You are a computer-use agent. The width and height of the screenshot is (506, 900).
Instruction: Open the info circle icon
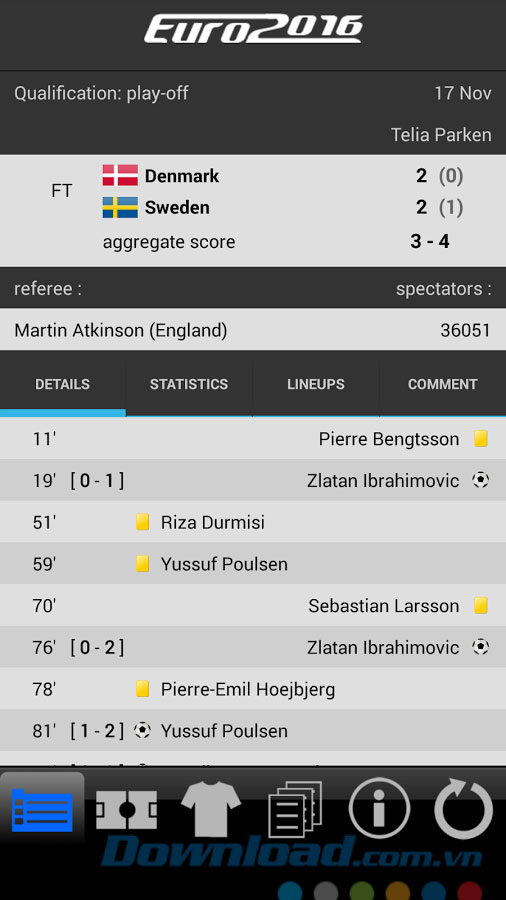pyautogui.click(x=379, y=809)
